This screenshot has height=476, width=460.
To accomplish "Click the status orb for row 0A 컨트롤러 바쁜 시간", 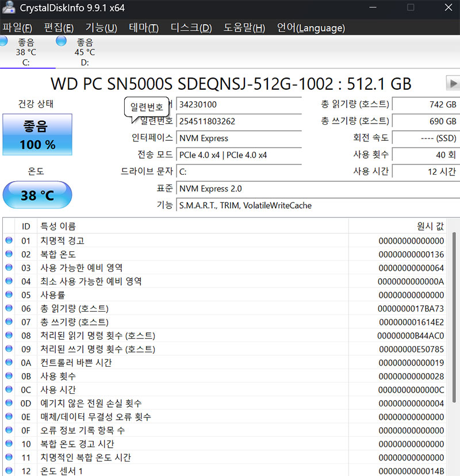I will 9,362.
